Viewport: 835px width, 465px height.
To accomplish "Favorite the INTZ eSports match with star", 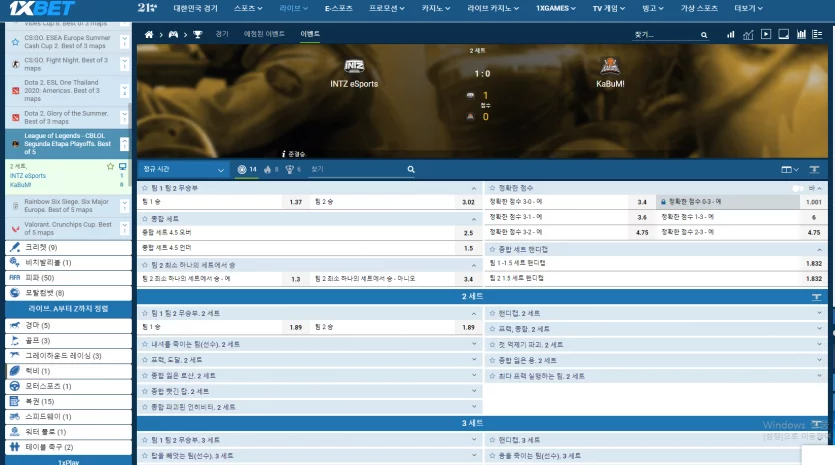I will click(x=110, y=167).
